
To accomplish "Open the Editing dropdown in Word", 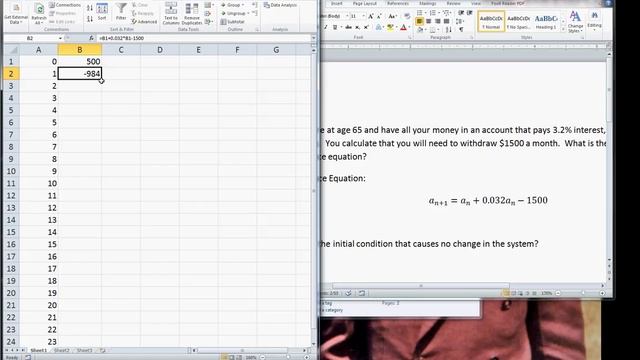I will tap(594, 21).
